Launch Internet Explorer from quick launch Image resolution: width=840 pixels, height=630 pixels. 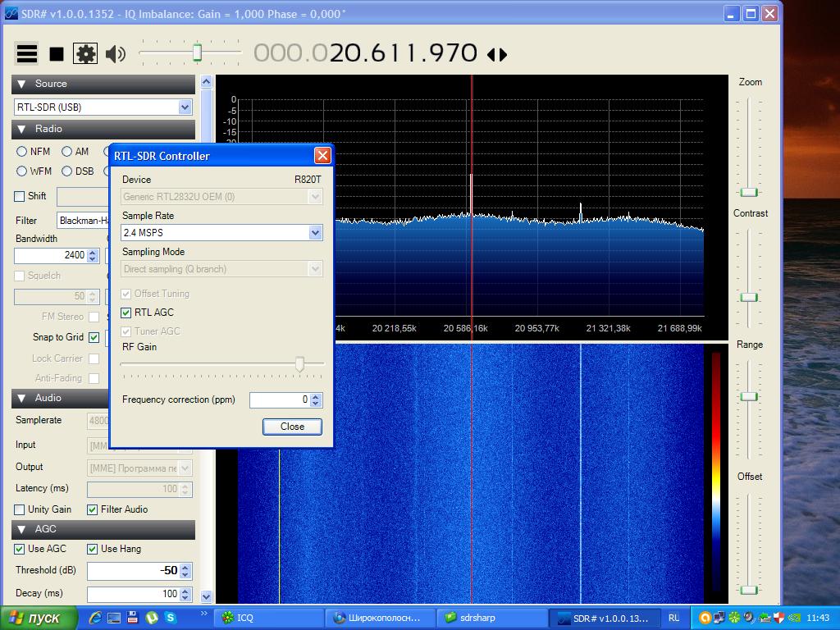click(x=95, y=618)
